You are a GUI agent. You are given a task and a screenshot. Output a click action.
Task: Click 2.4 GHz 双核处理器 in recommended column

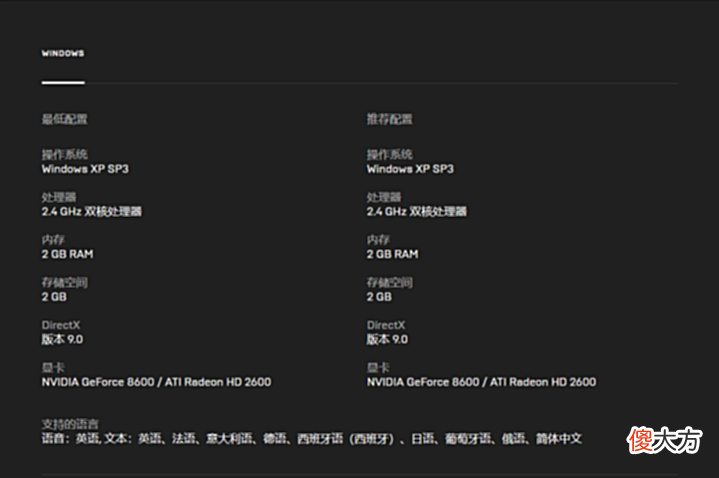(x=416, y=211)
